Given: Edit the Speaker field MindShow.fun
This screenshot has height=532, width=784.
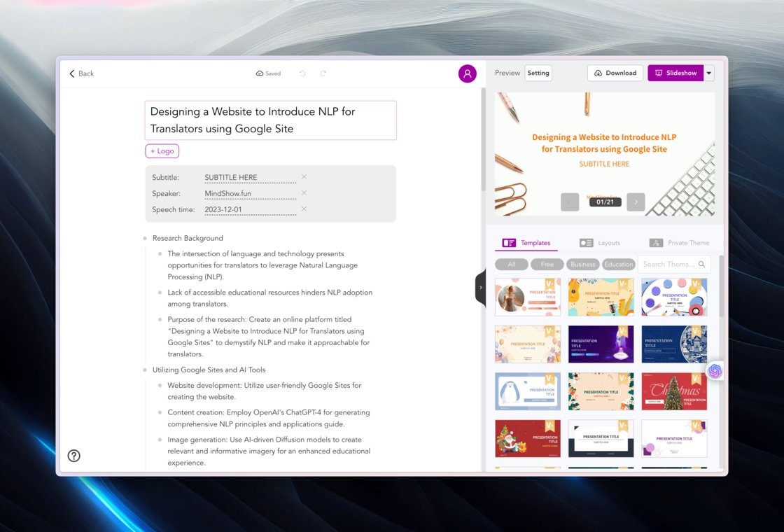Looking at the screenshot, I should pos(250,193).
